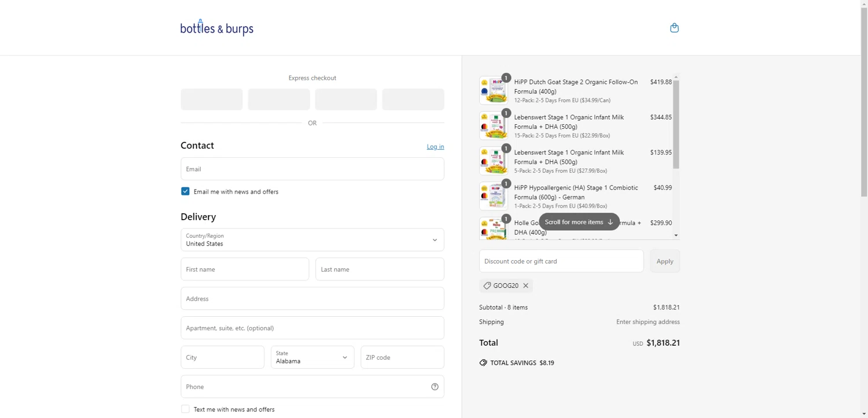Click the $139.95 Lebenswert product thumbnail
The height and width of the screenshot is (418, 868).
(494, 161)
